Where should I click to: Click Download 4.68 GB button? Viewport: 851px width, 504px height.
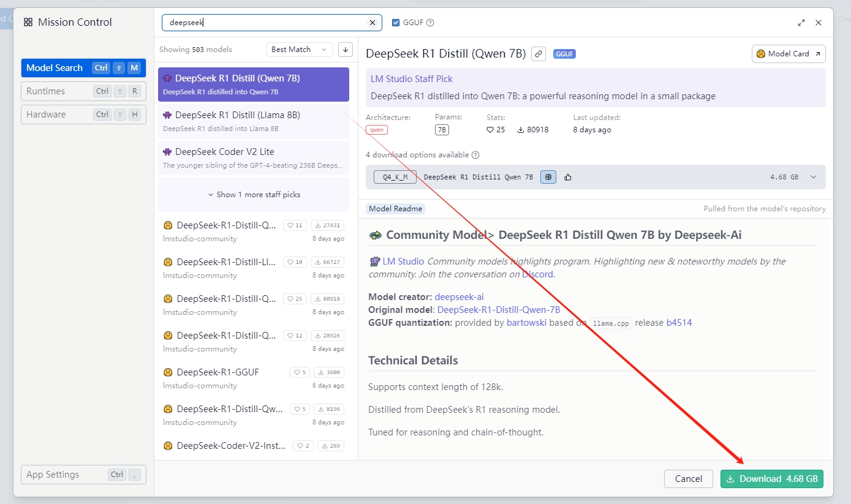point(772,479)
